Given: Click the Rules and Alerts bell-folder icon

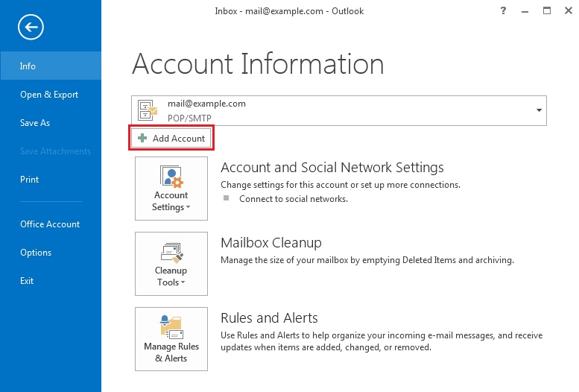Looking at the screenshot, I should point(171,327).
